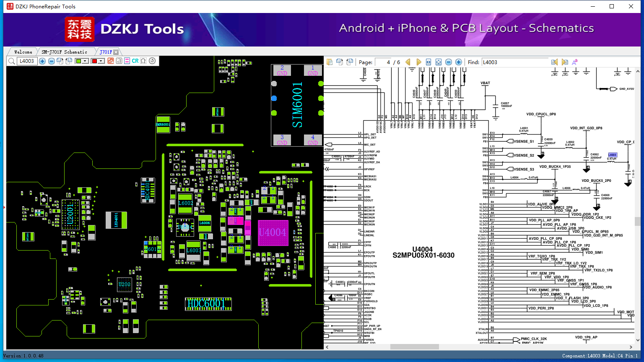Click the circular reset arrow icon

point(152,61)
